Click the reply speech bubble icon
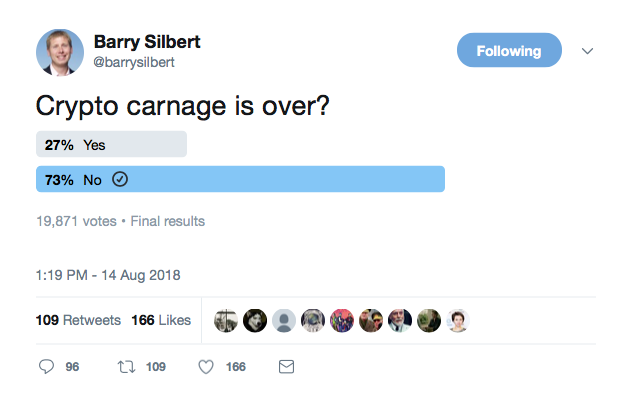 point(46,367)
